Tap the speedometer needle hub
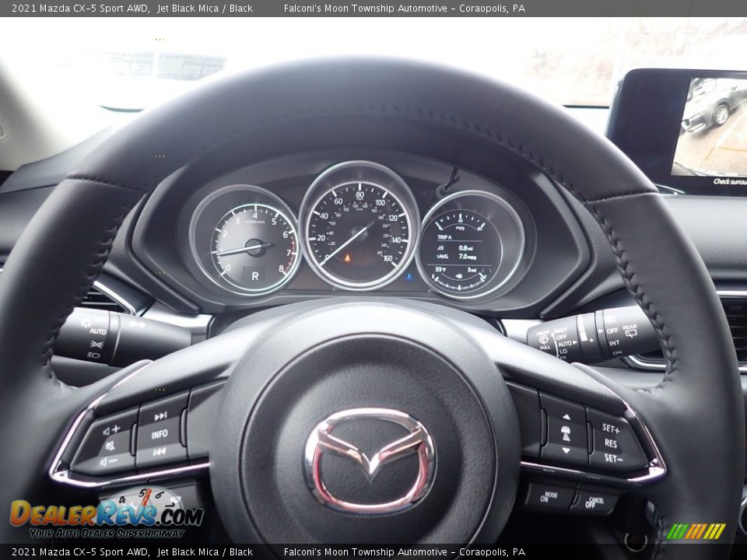Image resolution: width=747 pixels, height=560 pixels. 359,233
